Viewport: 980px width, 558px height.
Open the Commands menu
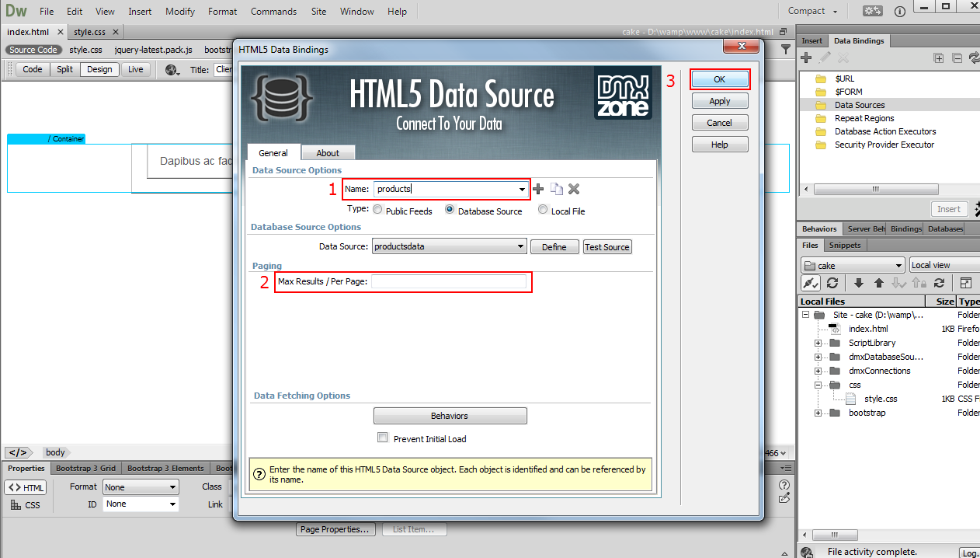click(273, 12)
